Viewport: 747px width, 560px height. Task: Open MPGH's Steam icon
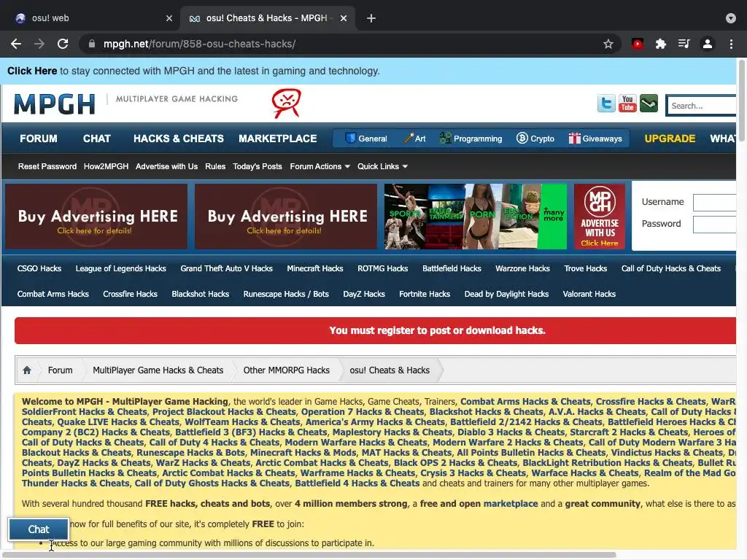(x=649, y=104)
